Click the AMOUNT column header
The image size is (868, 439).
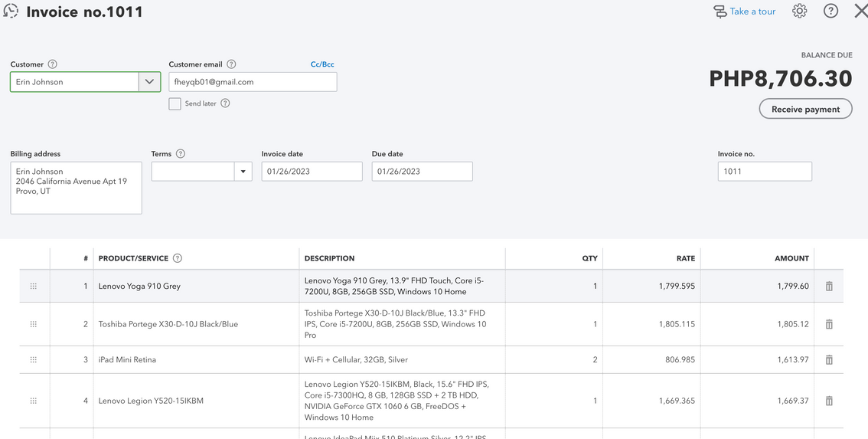pyautogui.click(x=791, y=258)
